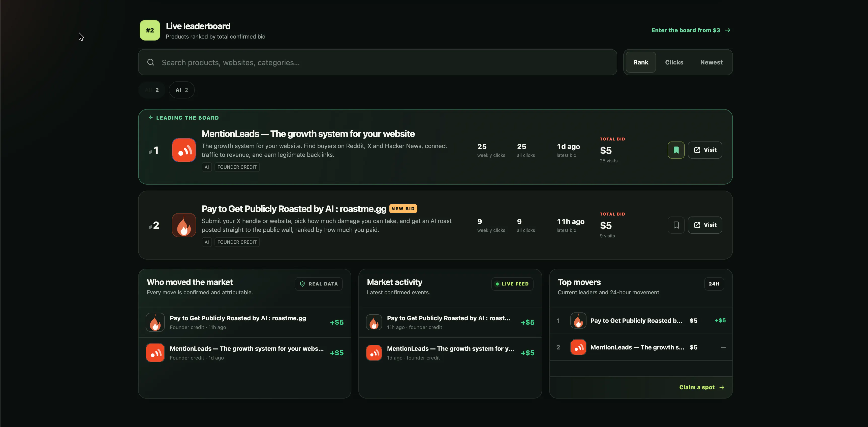Click the 25 weekly clicks stat
Viewport: 868px width, 427px height.
click(x=491, y=150)
